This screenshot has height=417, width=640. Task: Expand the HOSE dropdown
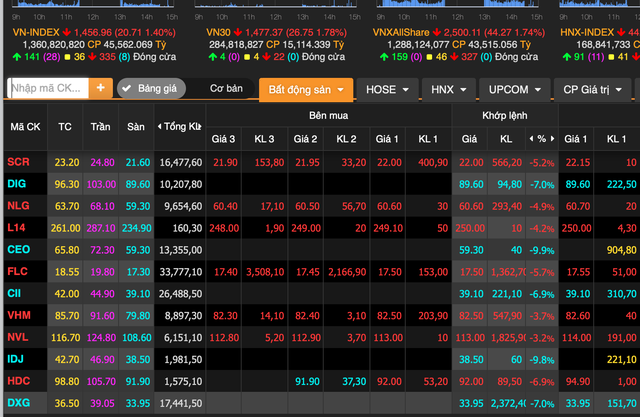(387, 90)
